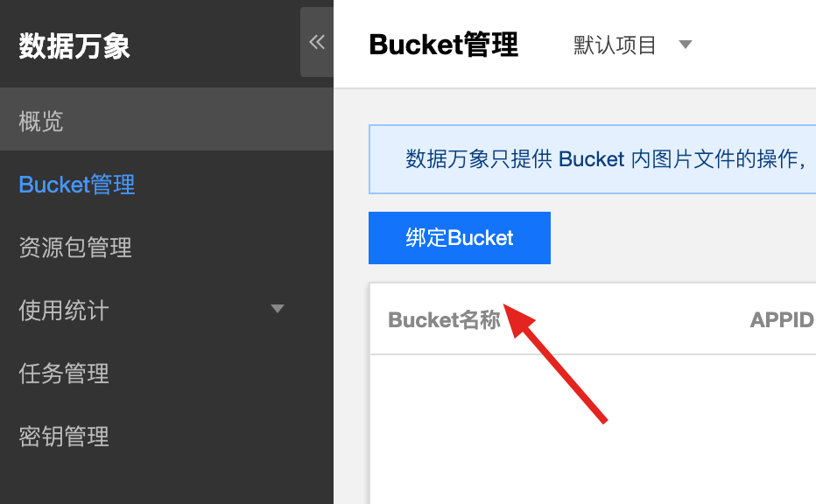
Task: Click the 使用统计 sidebar label
Action: pos(64,311)
